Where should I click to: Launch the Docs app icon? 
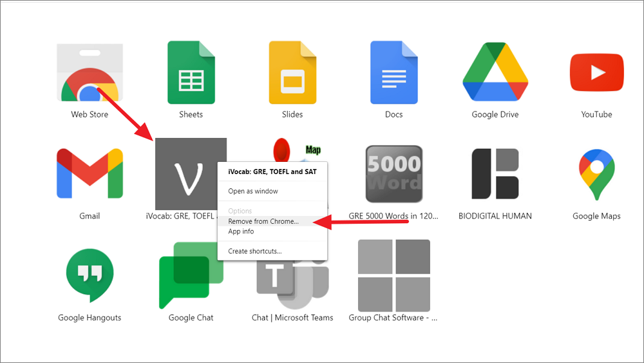tap(394, 72)
